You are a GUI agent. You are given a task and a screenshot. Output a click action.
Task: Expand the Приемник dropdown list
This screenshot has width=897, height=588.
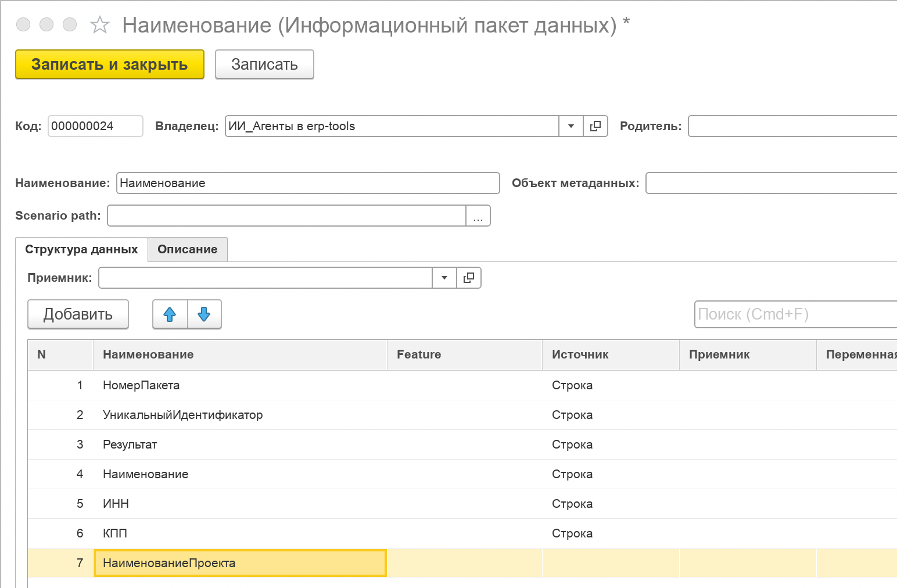point(444,278)
